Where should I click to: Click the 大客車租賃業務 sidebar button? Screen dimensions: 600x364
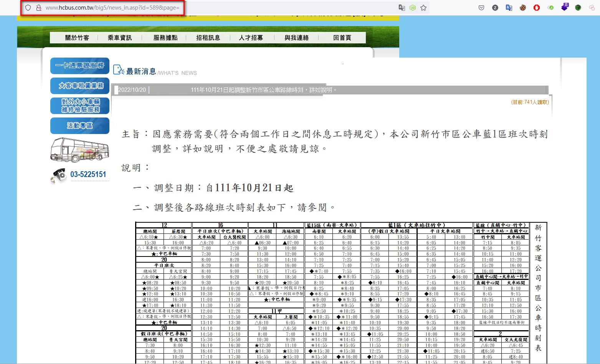tap(80, 86)
